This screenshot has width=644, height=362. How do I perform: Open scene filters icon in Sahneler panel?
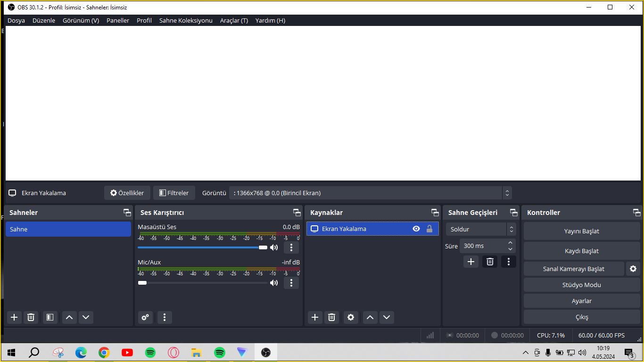(x=50, y=317)
